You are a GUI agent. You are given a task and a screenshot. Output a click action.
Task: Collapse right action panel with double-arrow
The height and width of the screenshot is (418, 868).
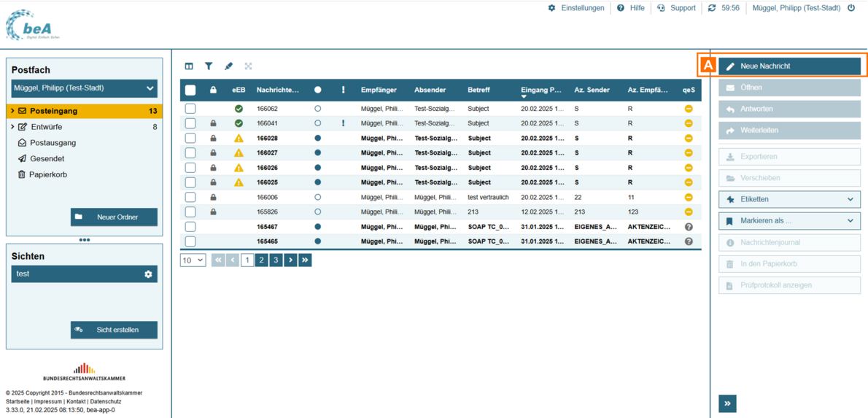tap(727, 404)
